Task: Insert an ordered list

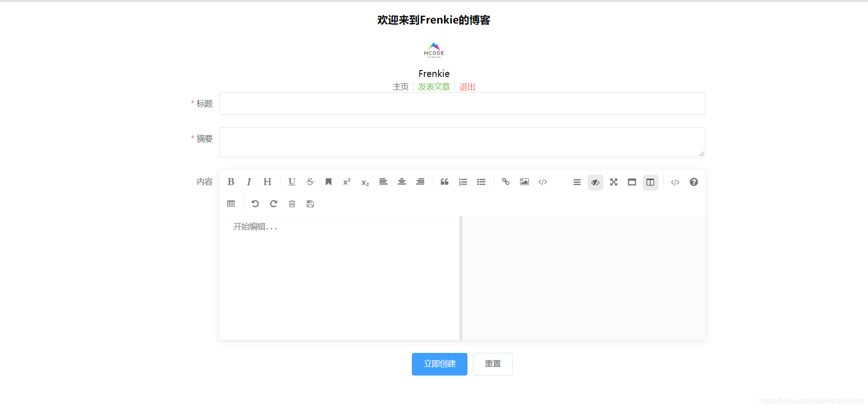Action: [x=462, y=182]
